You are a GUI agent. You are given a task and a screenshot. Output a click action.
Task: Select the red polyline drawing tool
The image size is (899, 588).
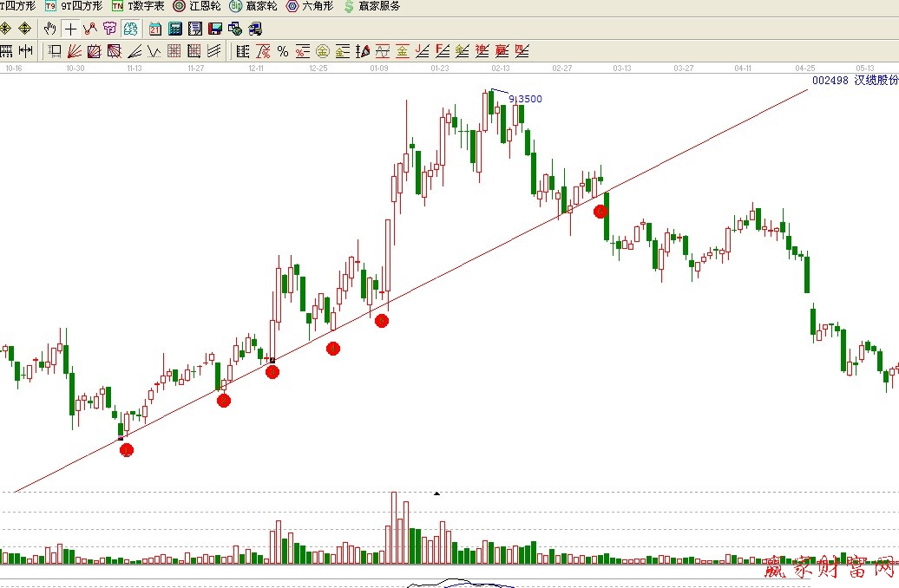[x=89, y=29]
